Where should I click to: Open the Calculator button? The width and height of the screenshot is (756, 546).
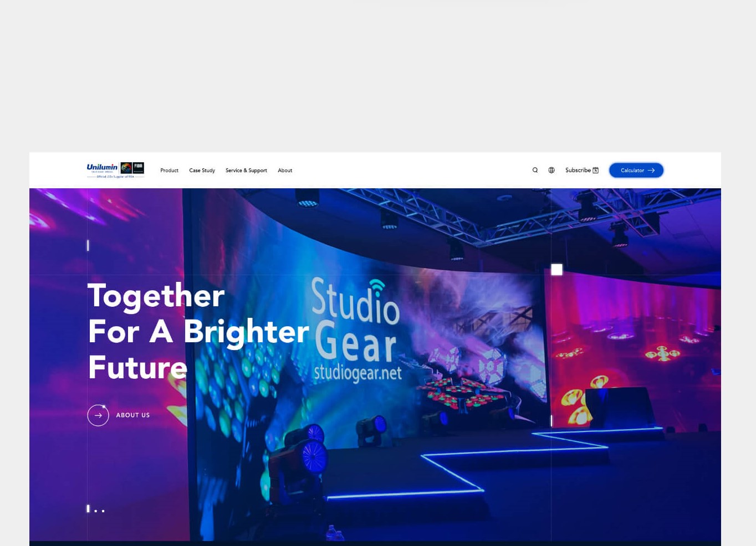tap(636, 170)
